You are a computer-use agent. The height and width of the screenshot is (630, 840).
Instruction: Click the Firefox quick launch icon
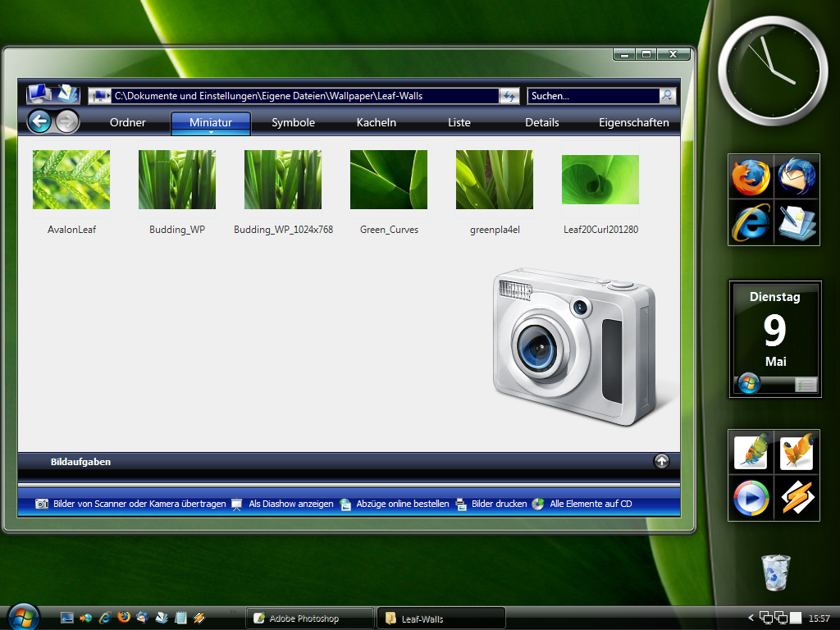[124, 618]
